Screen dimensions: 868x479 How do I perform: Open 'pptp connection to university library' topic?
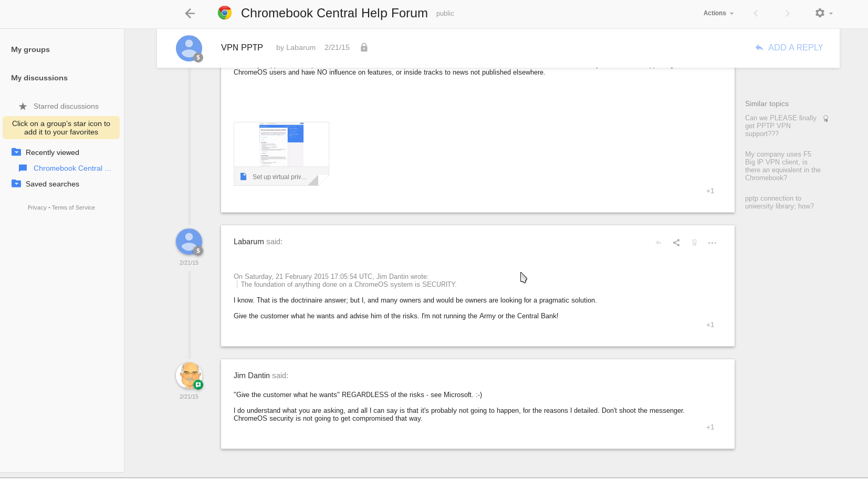pyautogui.click(x=779, y=202)
